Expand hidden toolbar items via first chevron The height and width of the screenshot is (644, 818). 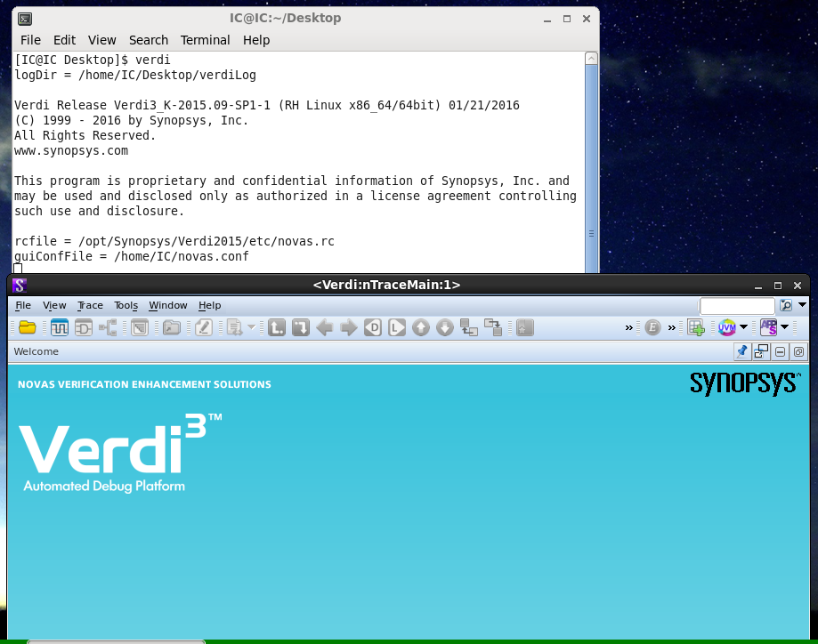628,328
